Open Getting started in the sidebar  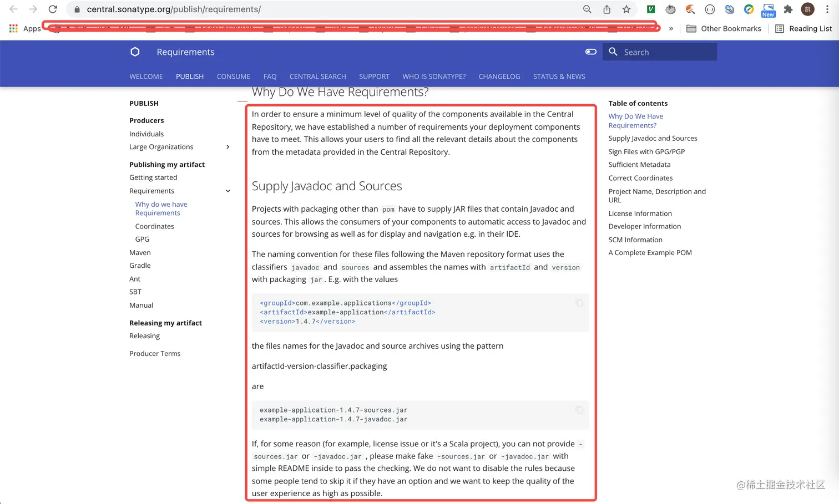[x=153, y=177]
